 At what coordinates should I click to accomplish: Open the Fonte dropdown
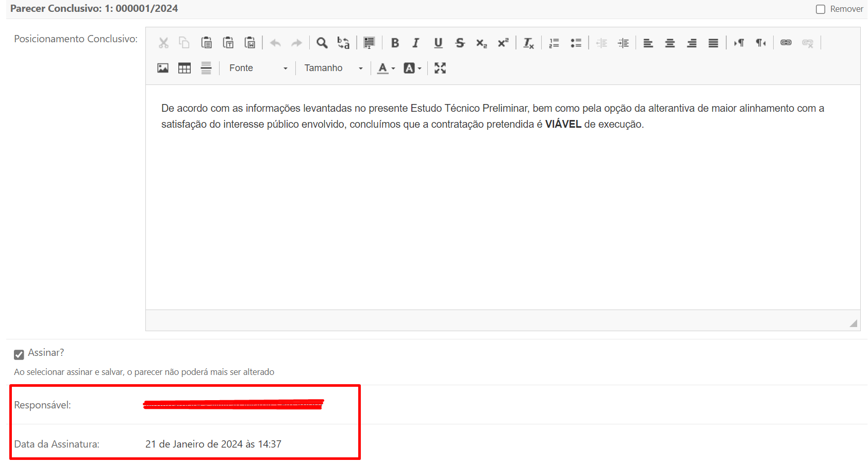pos(258,68)
